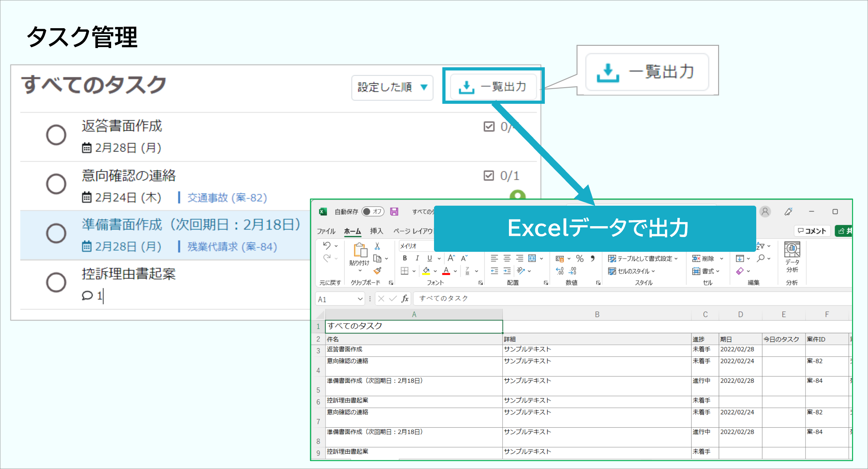The height and width of the screenshot is (469, 868).
Task: Expand the font color dropdown arrow
Action: 455,271
